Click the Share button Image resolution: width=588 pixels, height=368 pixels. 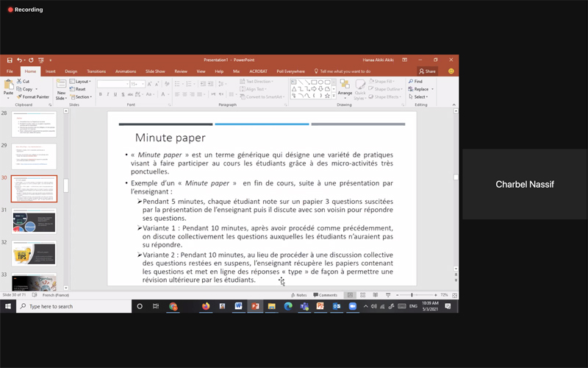point(428,71)
